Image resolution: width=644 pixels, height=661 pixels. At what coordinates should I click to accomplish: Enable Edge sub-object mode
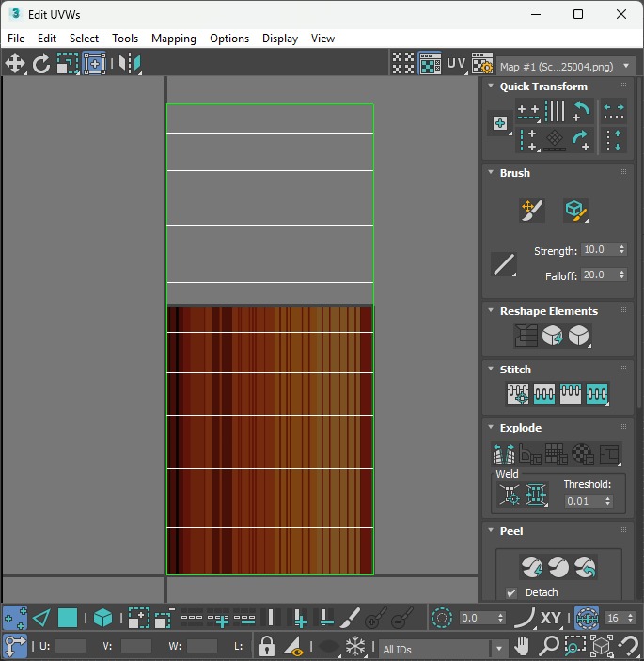click(41, 618)
